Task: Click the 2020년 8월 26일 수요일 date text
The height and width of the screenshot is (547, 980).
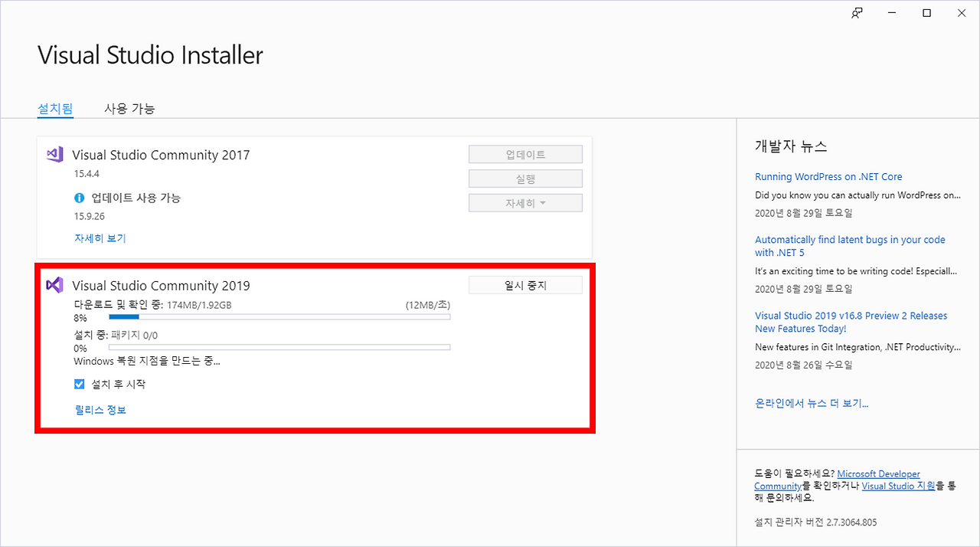Action: tap(803, 365)
